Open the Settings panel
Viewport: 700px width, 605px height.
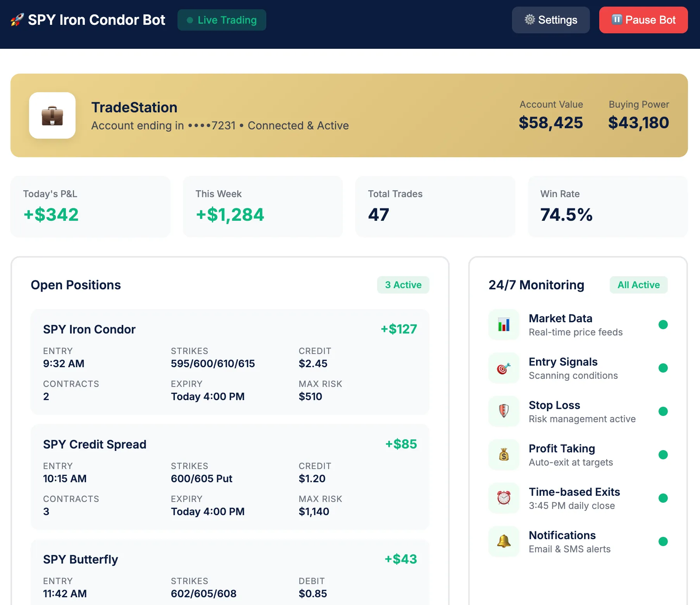[550, 20]
